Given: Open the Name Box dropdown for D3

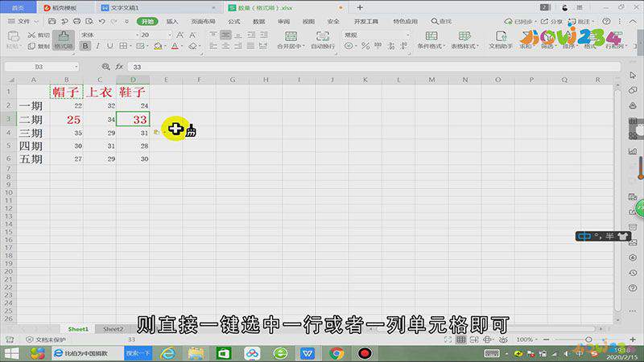Looking at the screenshot, I should (76, 67).
